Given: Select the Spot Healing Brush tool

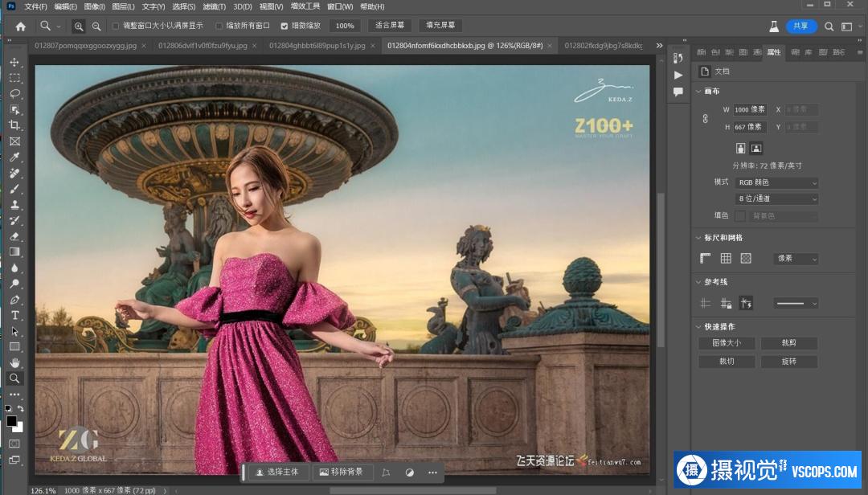Looking at the screenshot, I should coord(14,173).
